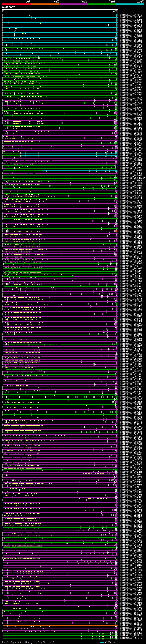Select UniRef100_Q27409 label
146x644 pixels.
(x=131, y=253)
